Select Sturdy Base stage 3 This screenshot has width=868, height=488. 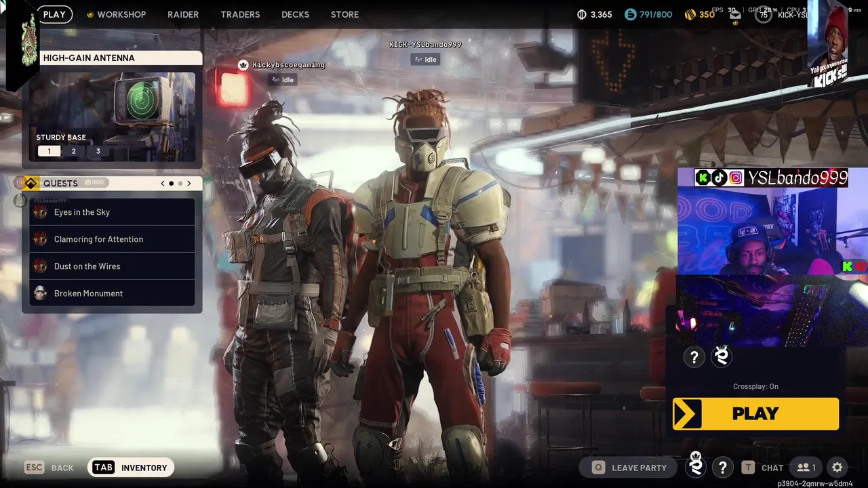pos(98,151)
